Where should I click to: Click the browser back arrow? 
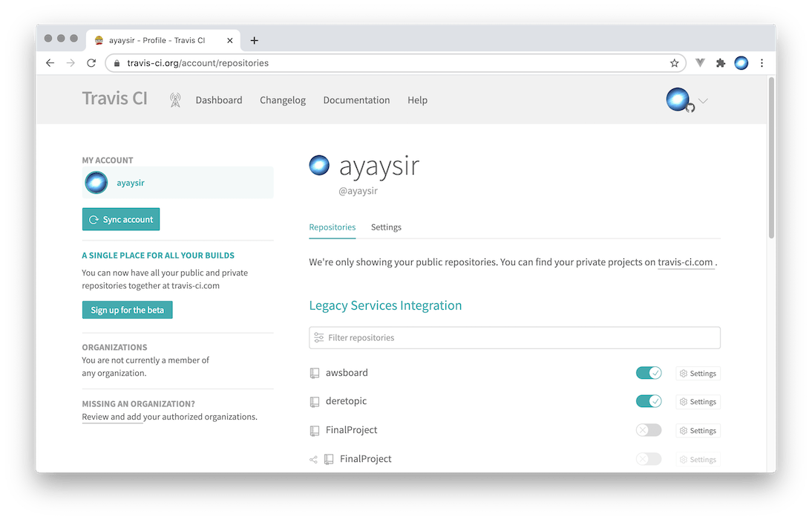click(x=50, y=63)
